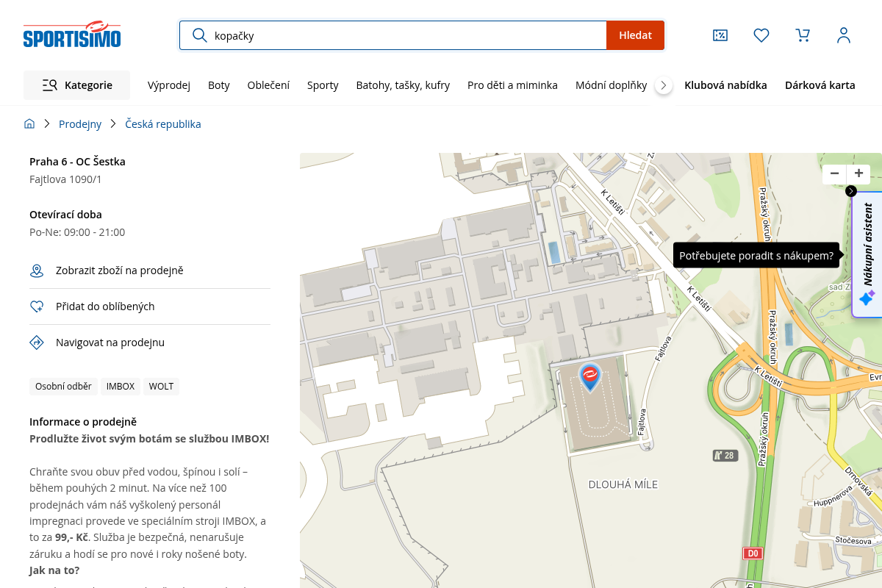Click the red store pin on the map
882x588 pixels.
[589, 377]
